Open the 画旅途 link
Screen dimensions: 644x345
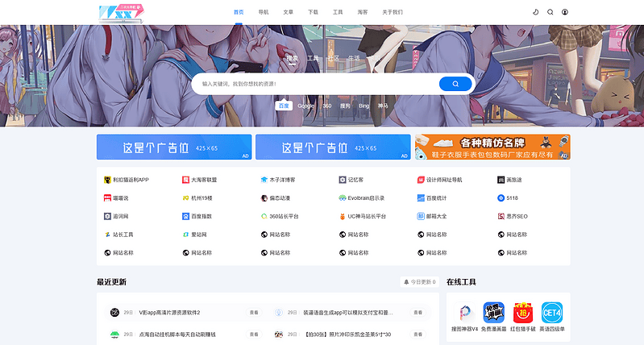513,180
